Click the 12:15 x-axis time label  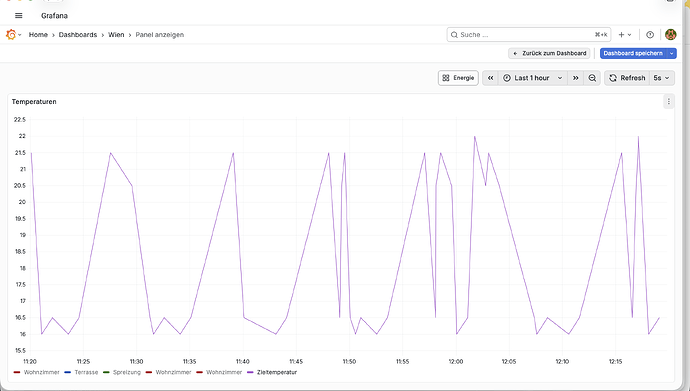[x=616, y=362]
